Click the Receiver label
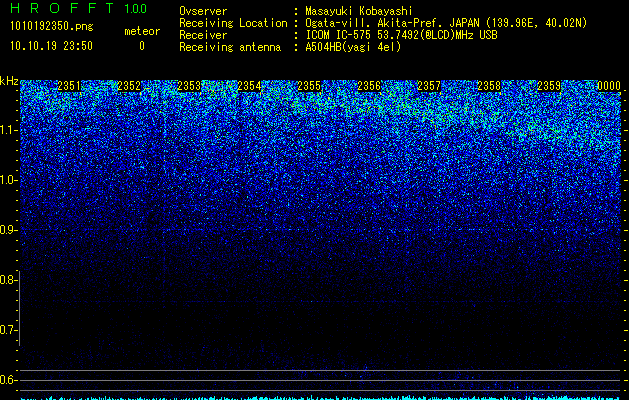The image size is (629, 400). [203, 35]
